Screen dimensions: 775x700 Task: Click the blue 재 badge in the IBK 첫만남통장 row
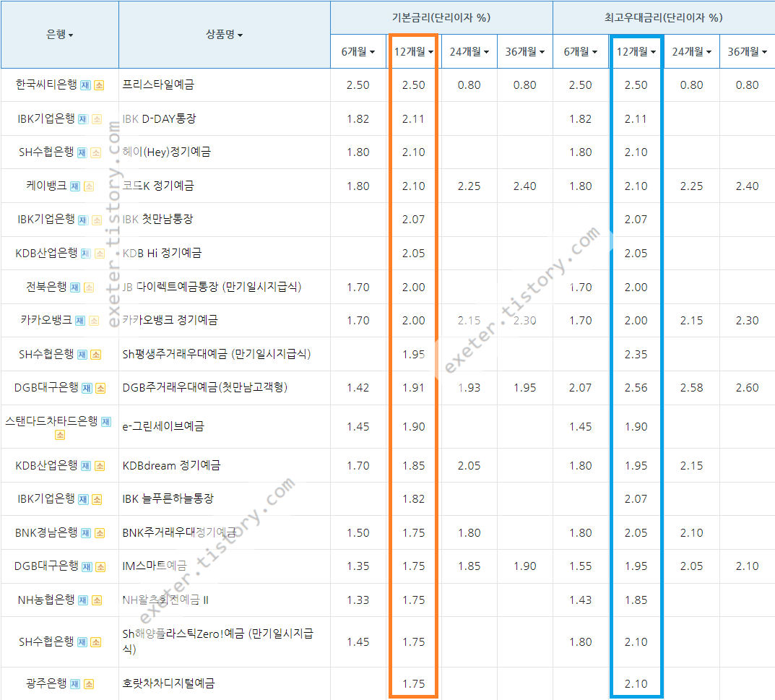[83, 220]
